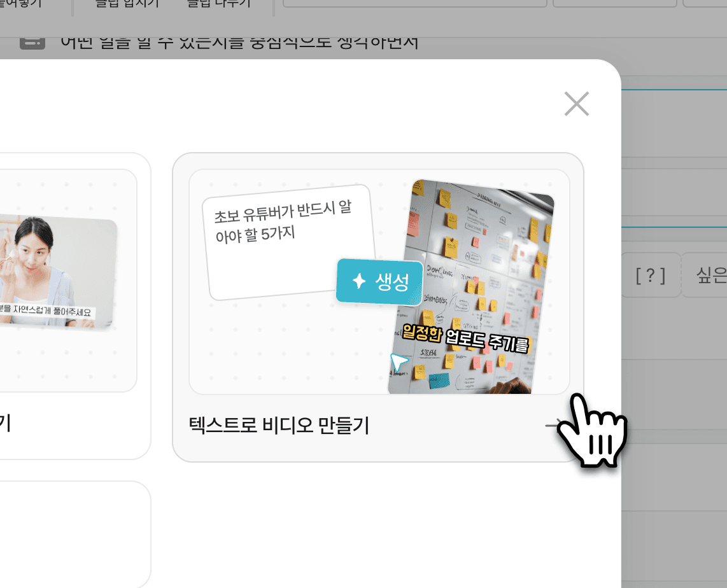Click the script line starting with 어떤 일을
The height and width of the screenshot is (588, 727).
pos(239,42)
